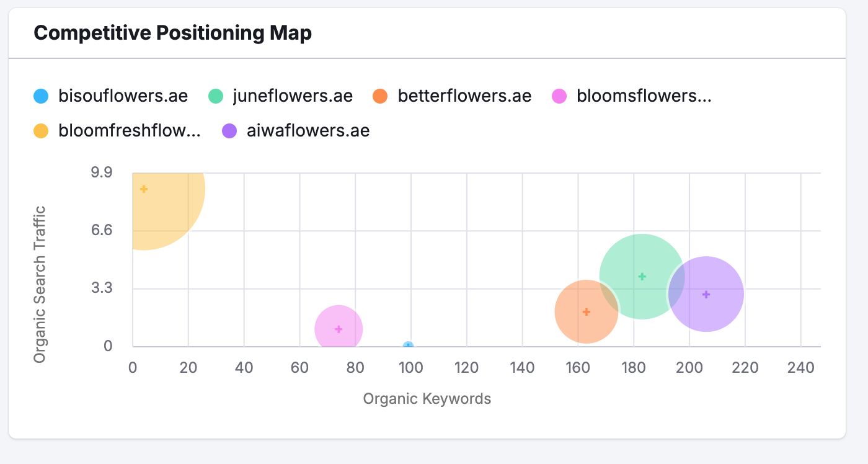Viewport: 868px width, 464px height.
Task: Toggle bisouflowers.ae legend entry
Action: tap(110, 96)
